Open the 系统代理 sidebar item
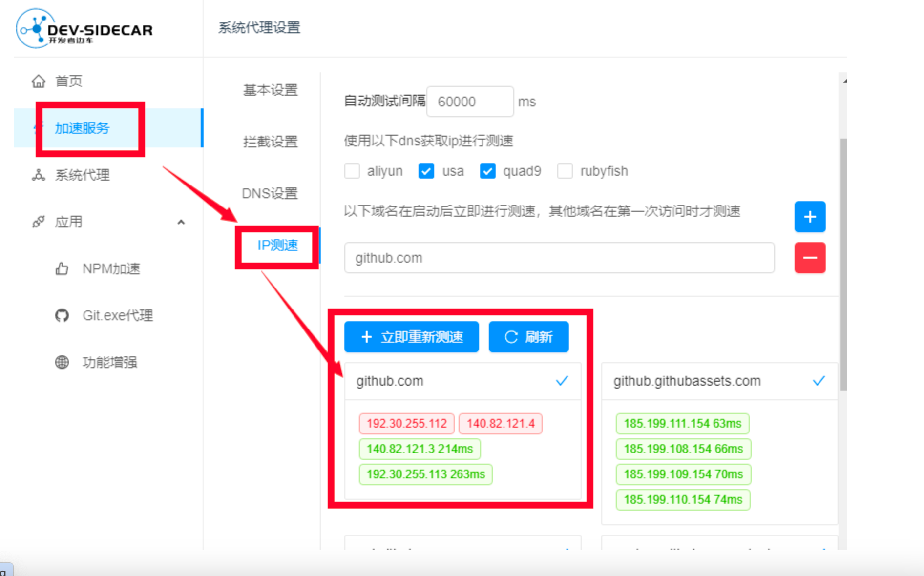Image resolution: width=924 pixels, height=576 pixels. click(83, 175)
